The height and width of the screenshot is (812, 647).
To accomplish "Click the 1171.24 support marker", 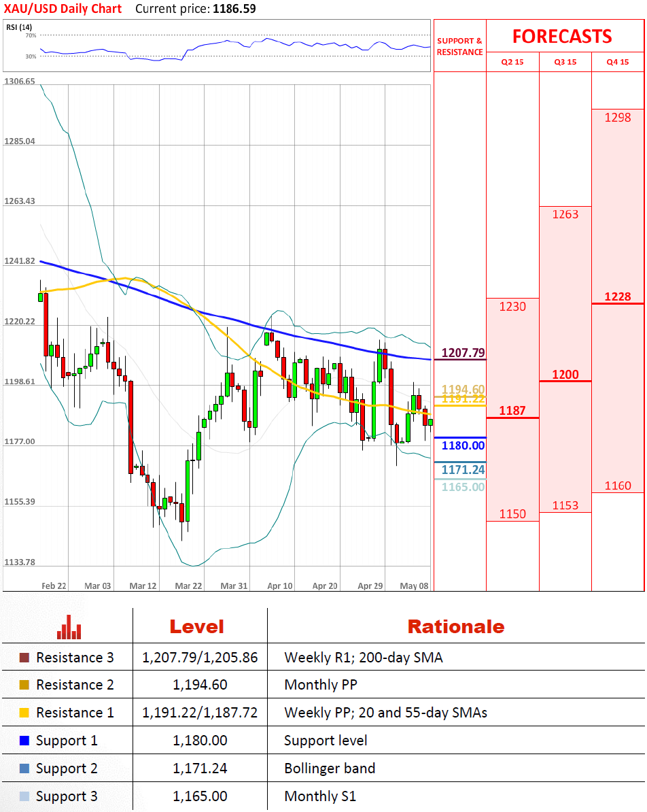I will [464, 470].
